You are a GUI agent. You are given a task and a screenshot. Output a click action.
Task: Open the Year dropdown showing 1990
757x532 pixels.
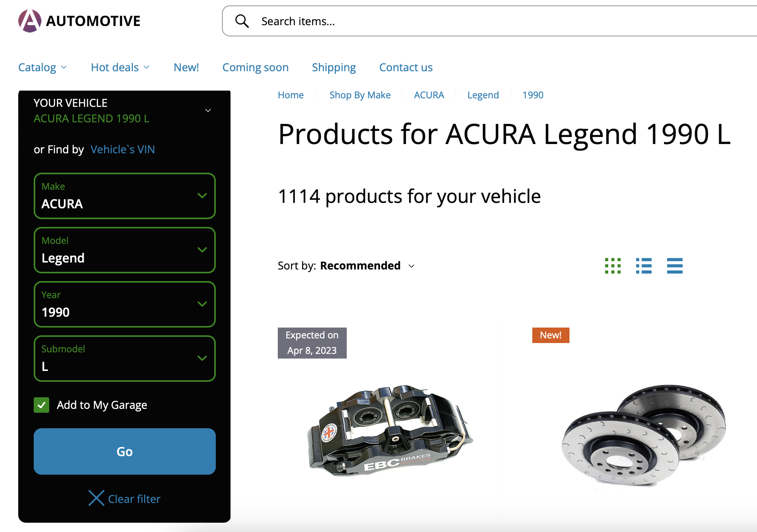point(125,304)
